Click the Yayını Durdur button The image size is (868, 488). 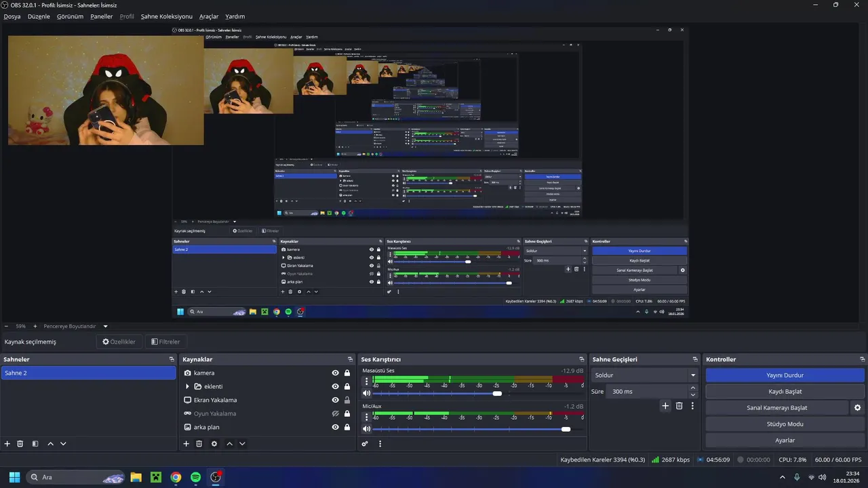click(785, 375)
